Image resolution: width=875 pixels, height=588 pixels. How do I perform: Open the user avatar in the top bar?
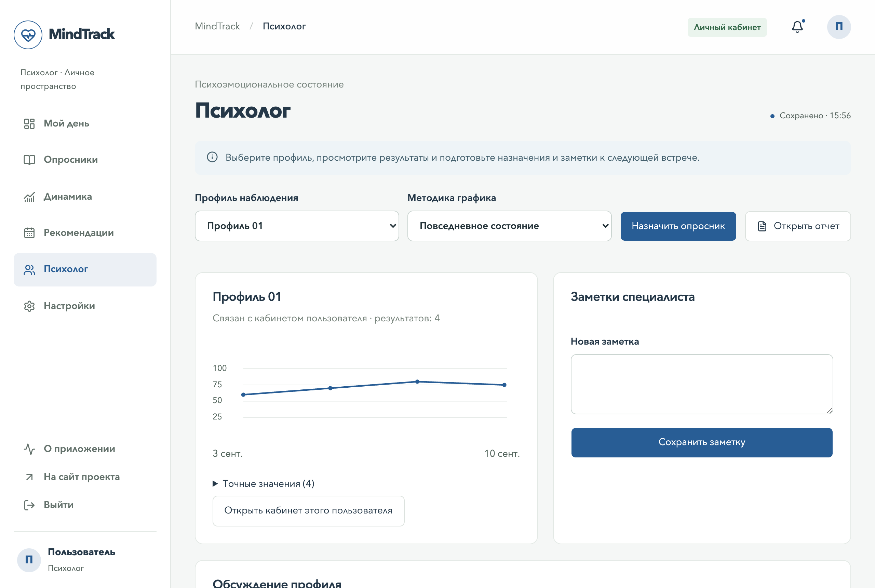[x=839, y=27]
